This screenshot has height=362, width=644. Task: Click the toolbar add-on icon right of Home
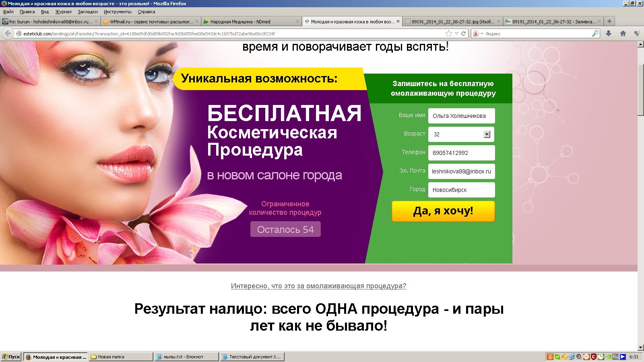(637, 33)
